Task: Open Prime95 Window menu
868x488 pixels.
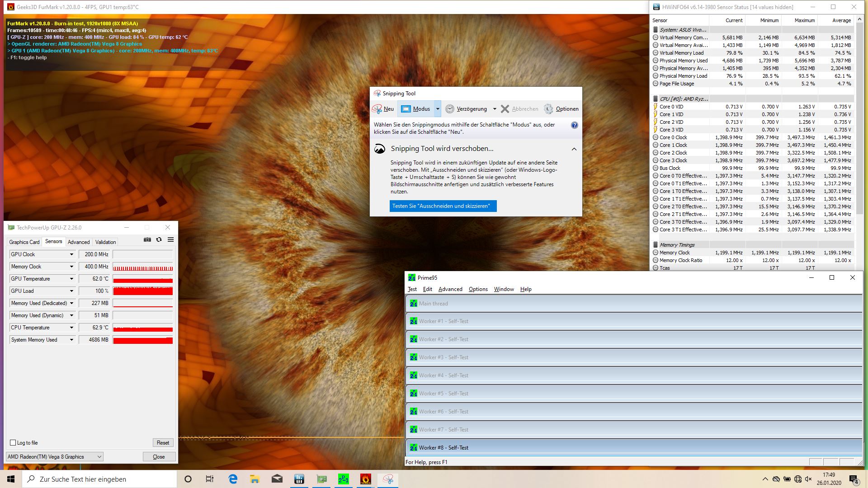Action: [504, 289]
